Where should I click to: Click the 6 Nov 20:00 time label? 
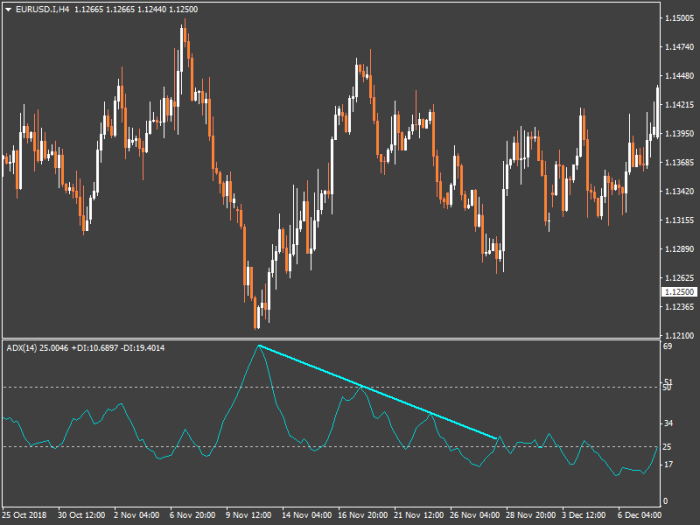192,515
